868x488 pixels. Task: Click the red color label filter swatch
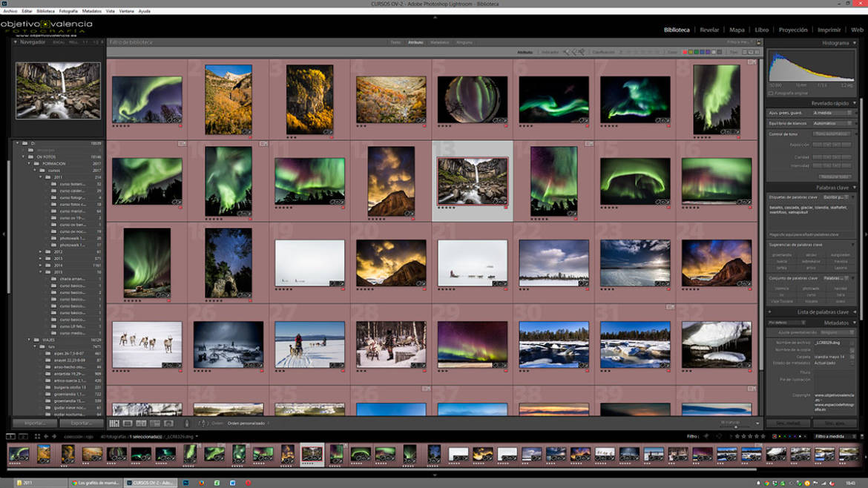[x=683, y=53]
